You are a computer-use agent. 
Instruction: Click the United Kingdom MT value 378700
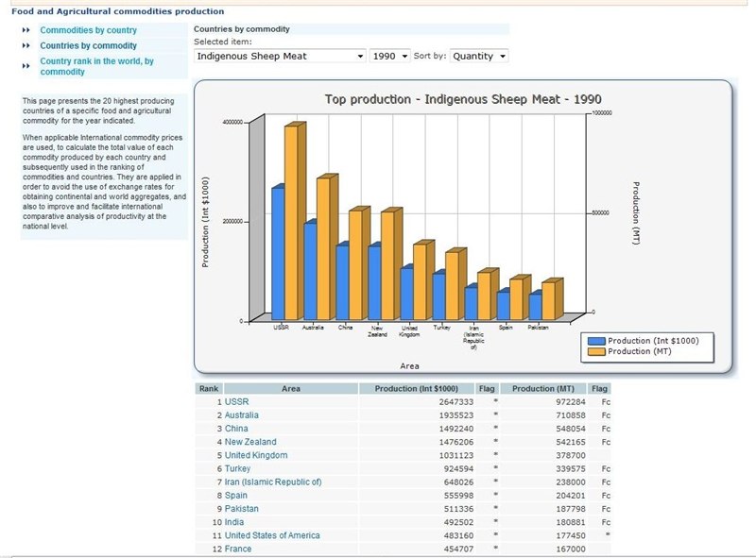tap(571, 455)
